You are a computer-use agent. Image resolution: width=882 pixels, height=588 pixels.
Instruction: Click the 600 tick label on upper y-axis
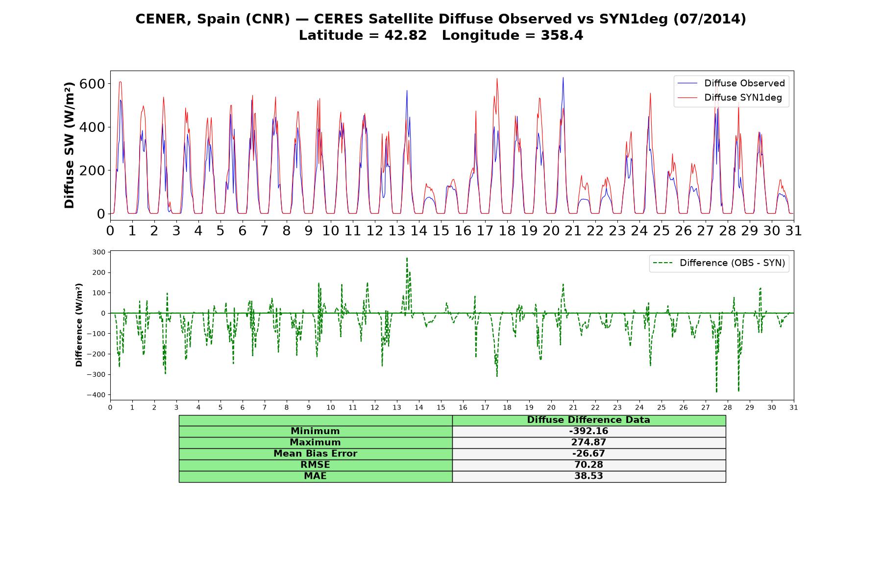92,84
